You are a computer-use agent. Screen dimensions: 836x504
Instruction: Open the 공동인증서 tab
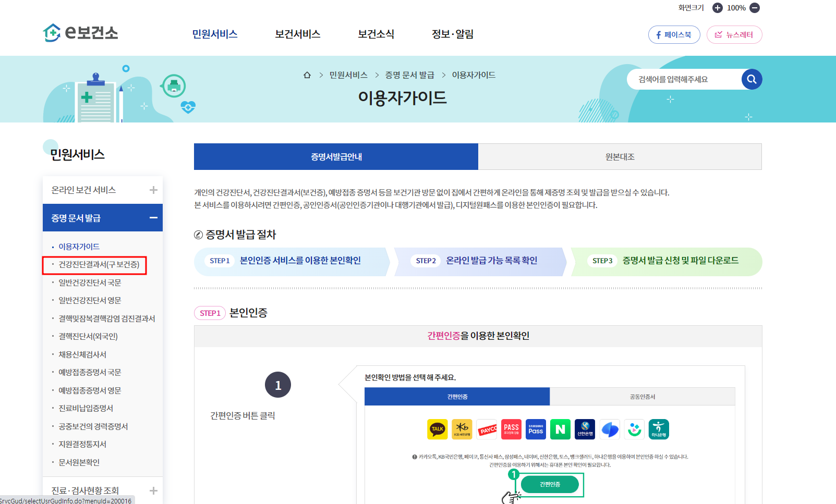point(642,396)
